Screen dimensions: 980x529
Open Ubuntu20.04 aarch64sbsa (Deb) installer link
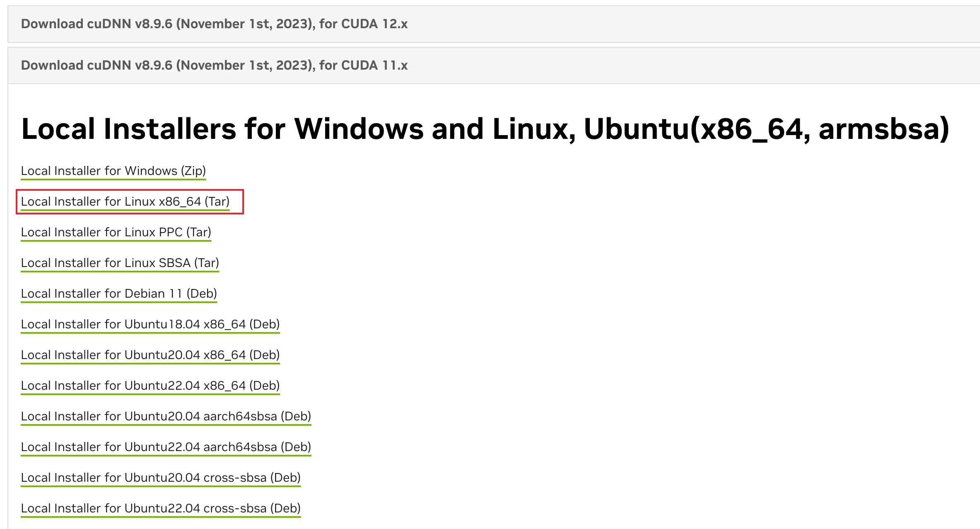click(166, 416)
